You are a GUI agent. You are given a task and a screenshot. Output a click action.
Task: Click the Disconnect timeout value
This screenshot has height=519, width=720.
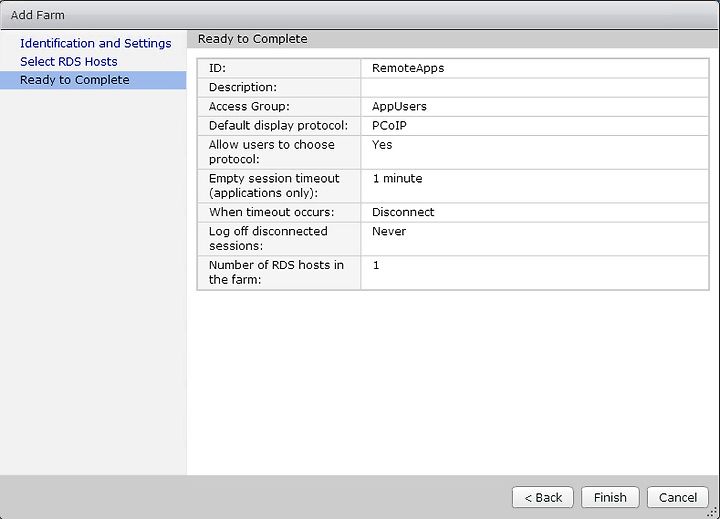(x=403, y=212)
